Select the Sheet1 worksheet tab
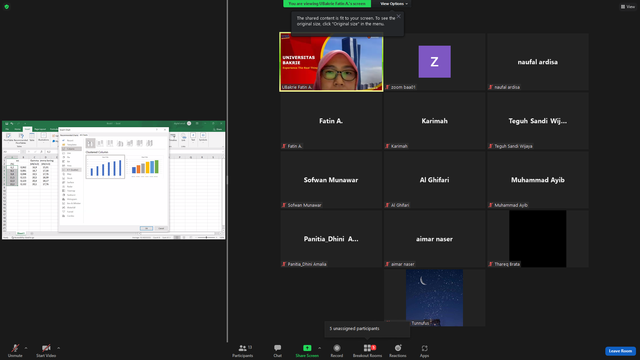 (x=21, y=233)
